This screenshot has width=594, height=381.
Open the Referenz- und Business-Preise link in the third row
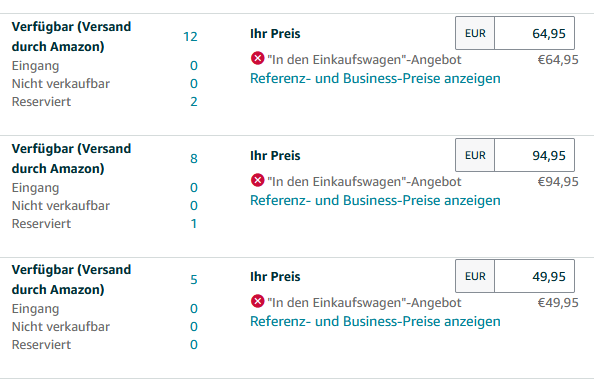(375, 321)
